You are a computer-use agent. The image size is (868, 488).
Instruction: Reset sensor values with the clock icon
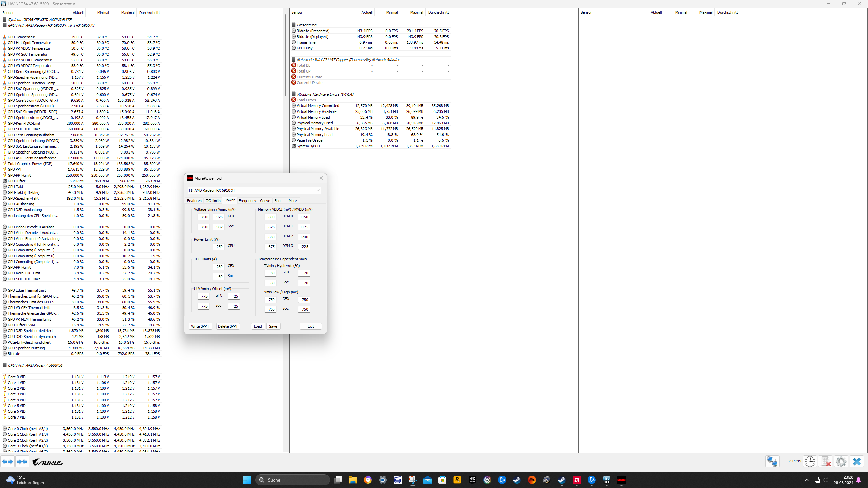click(810, 462)
